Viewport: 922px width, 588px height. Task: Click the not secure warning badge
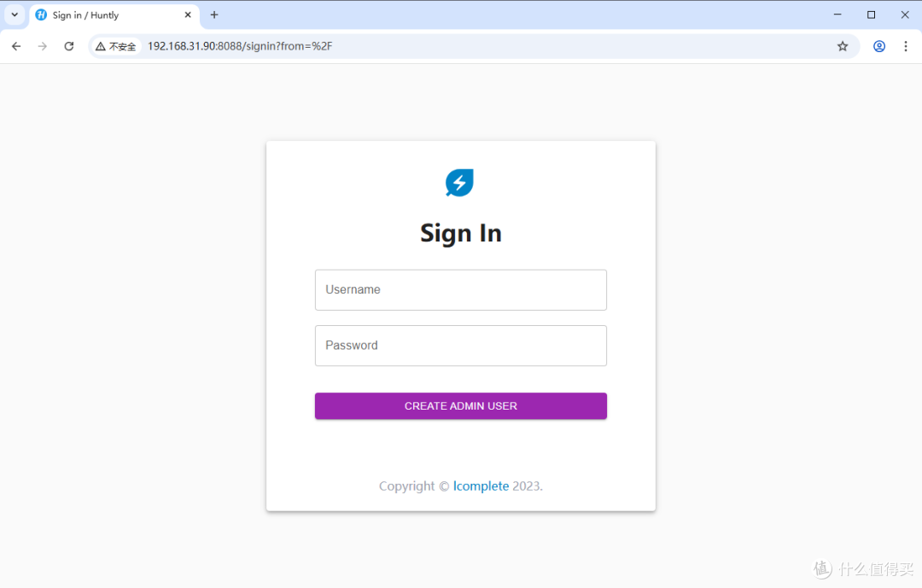click(x=116, y=46)
